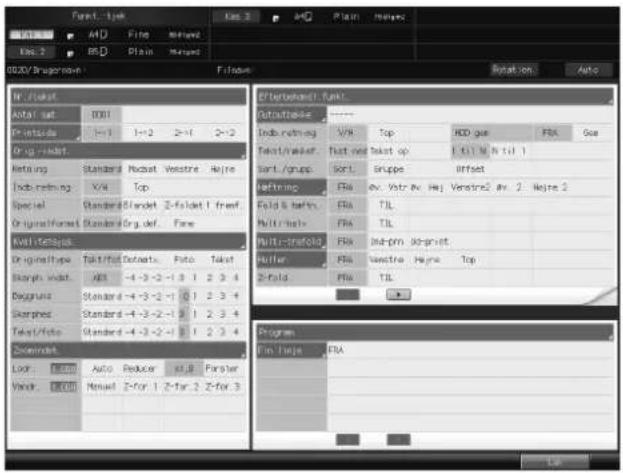Viewport: 623px width, 473px height.
Task: Close the screen with the Luk button
Action: click(554, 462)
